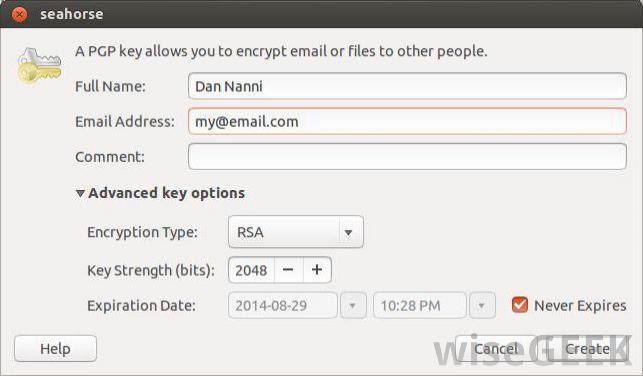Click the 10:28 PM time field
The image size is (643, 376).
tap(420, 305)
